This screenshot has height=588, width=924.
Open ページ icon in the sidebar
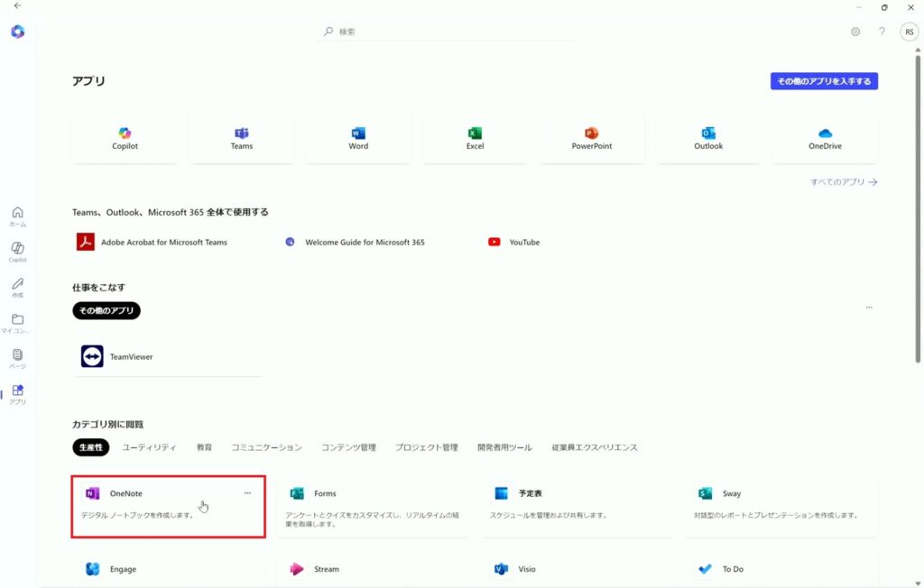click(18, 358)
